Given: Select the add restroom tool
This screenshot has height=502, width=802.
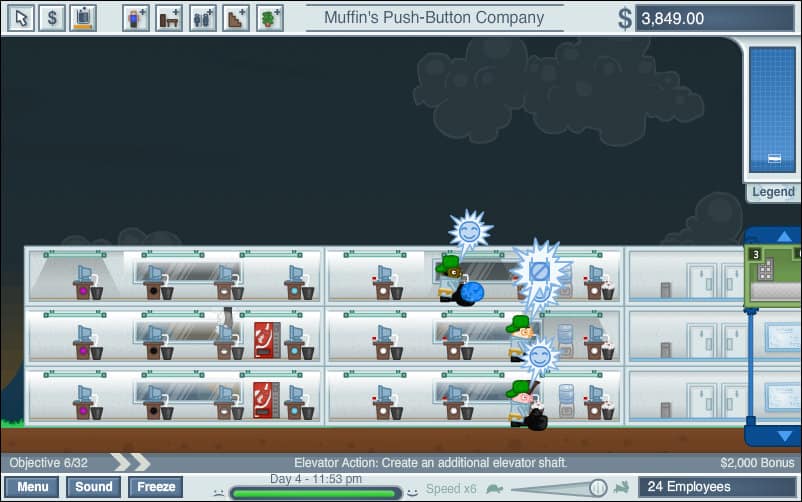Looking at the screenshot, I should pyautogui.click(x=203, y=18).
